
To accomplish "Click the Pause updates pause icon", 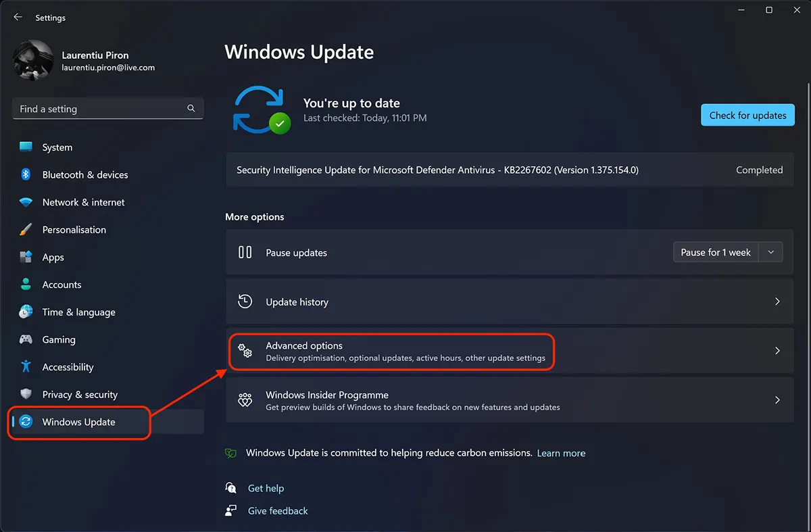I will 245,252.
